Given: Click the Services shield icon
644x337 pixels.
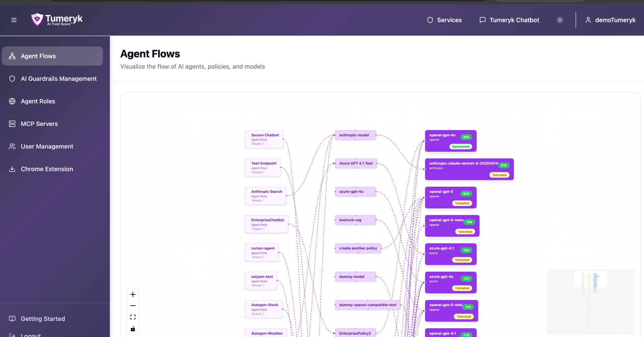Looking at the screenshot, I should tap(430, 20).
